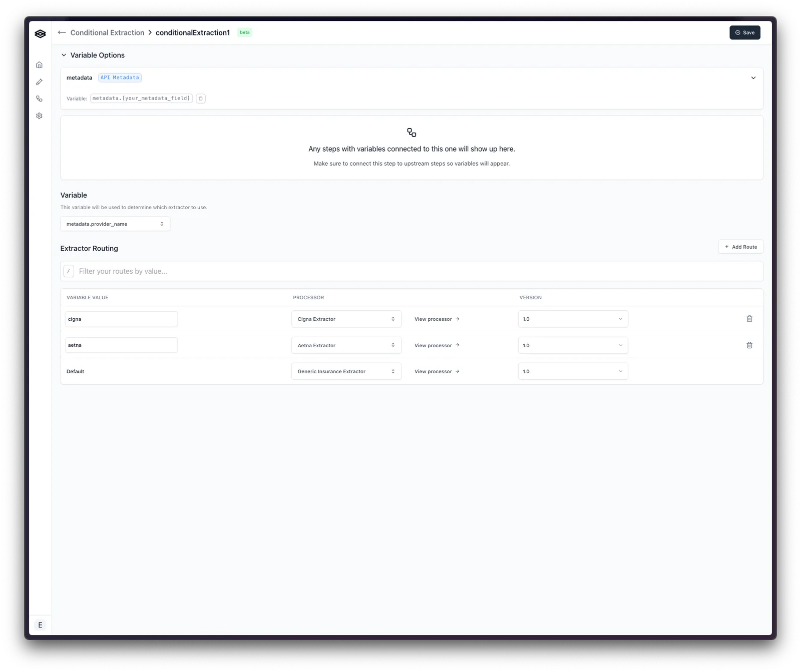Image resolution: width=801 pixels, height=672 pixels.
Task: Expand the metadata card chevron
Action: (753, 78)
